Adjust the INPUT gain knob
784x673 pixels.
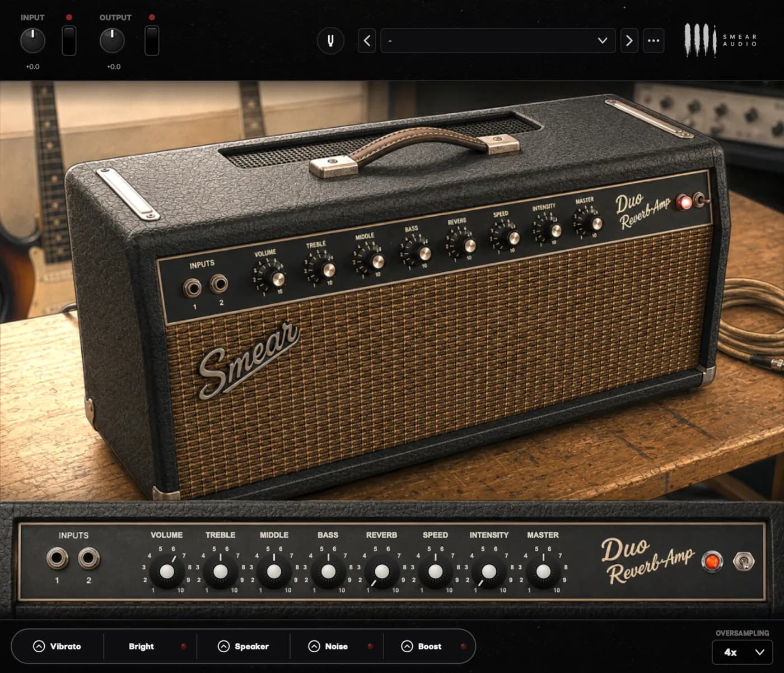(32, 41)
